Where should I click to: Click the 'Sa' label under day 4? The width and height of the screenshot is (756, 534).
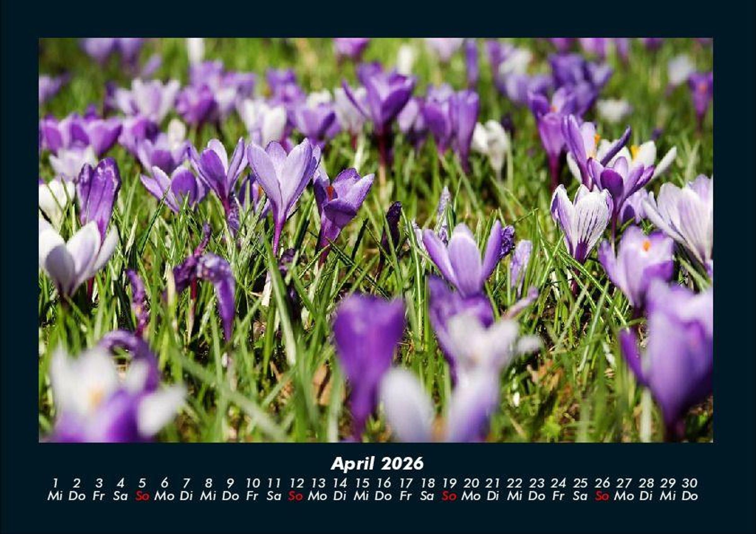click(121, 496)
